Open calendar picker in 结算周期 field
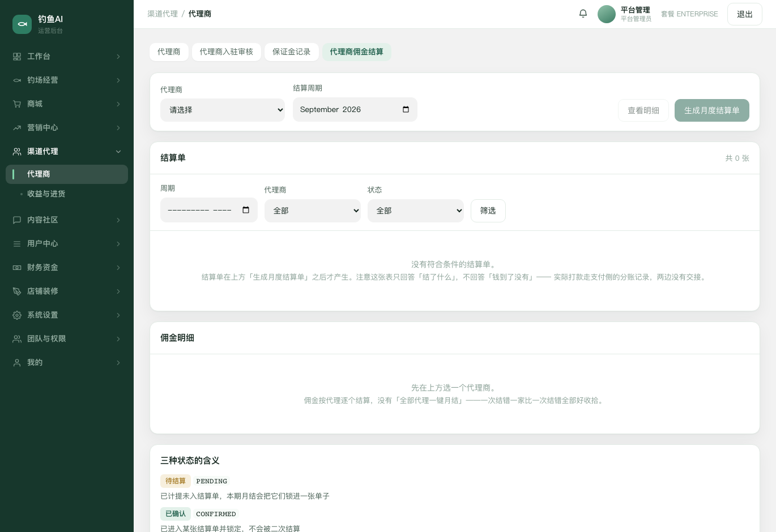The image size is (776, 532). [406, 109]
